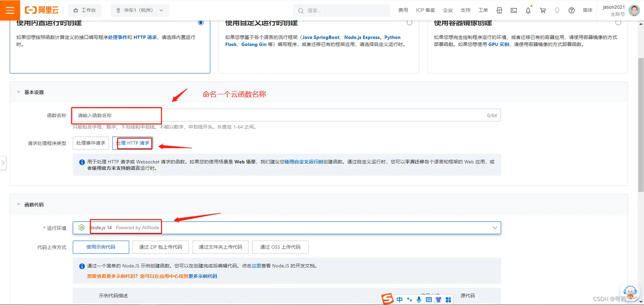644x305 pixels.
Task: Open the help question mark icon
Action: [x=572, y=10]
